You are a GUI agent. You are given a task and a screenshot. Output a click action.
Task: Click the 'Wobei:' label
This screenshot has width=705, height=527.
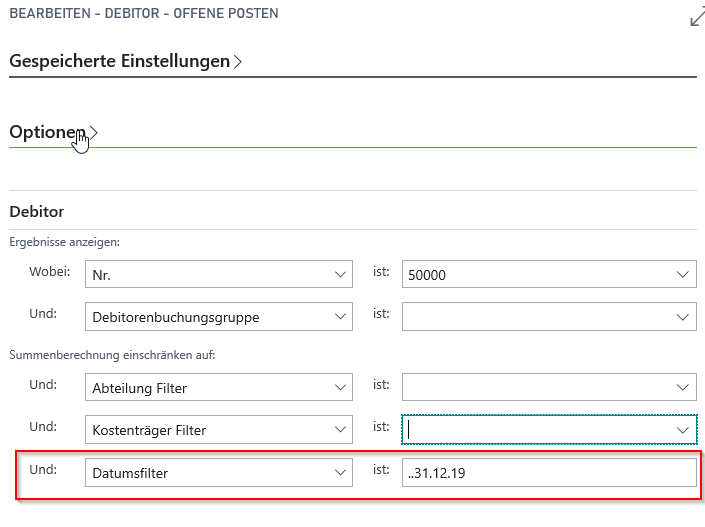(49, 272)
